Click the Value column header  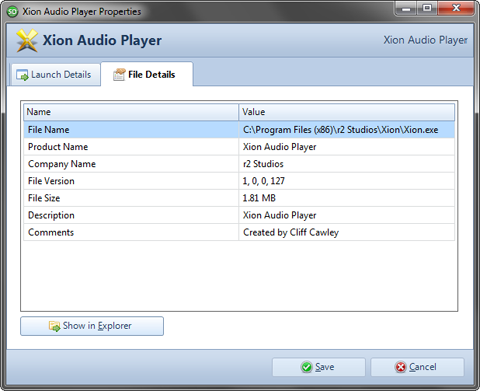347,112
